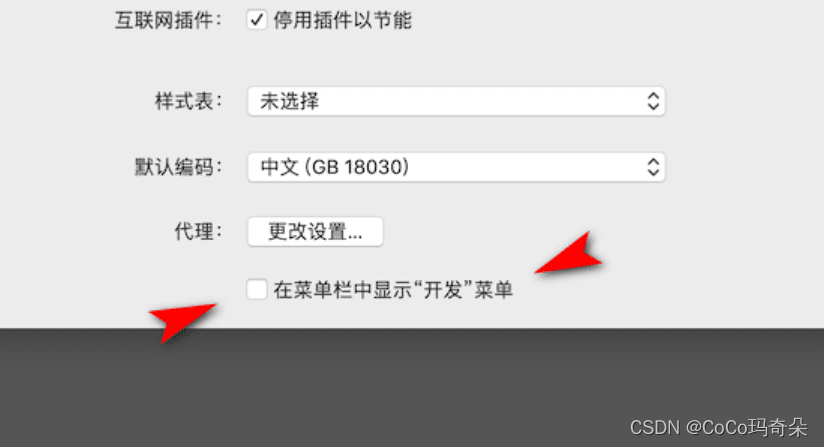The width and height of the screenshot is (824, 447).
Task: Click the 互联网插件 label
Action: point(168,20)
